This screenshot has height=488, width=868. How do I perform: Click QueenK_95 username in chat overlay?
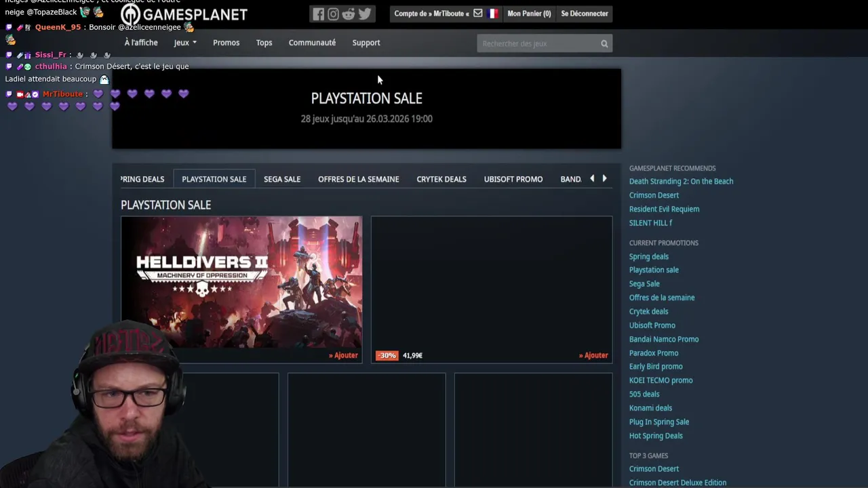pyautogui.click(x=58, y=27)
